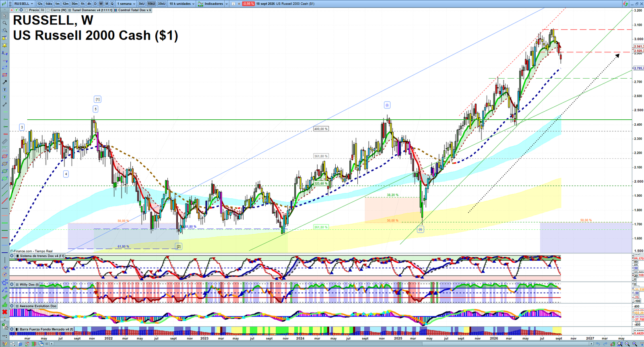Select the red ellipse drawing tool
Viewport: 644px width, 347px height.
[5, 156]
